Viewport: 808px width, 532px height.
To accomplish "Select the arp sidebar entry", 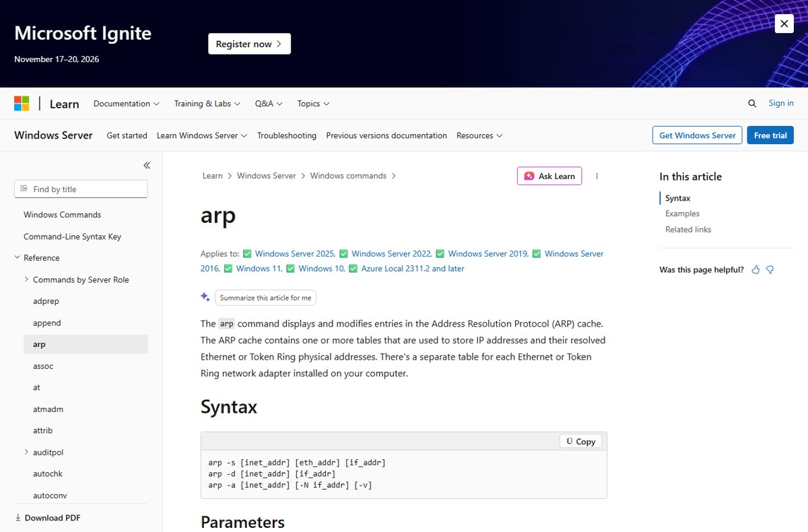I will (x=86, y=344).
